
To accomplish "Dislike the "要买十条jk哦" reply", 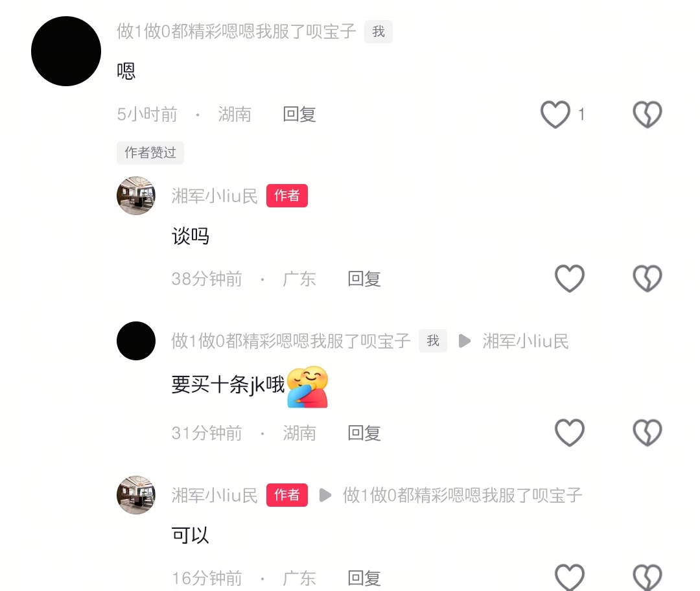I will click(x=647, y=432).
